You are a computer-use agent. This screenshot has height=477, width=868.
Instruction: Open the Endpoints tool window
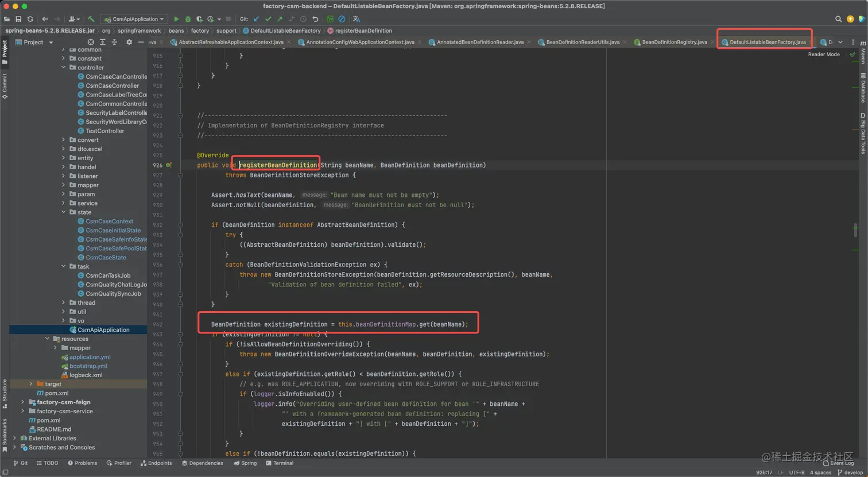[156, 463]
